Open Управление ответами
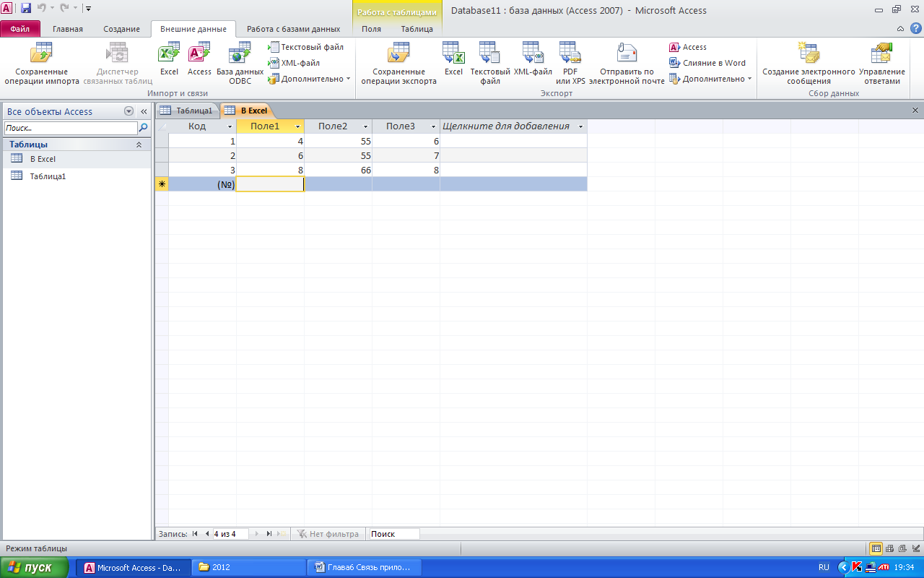924x578 pixels. (881, 64)
